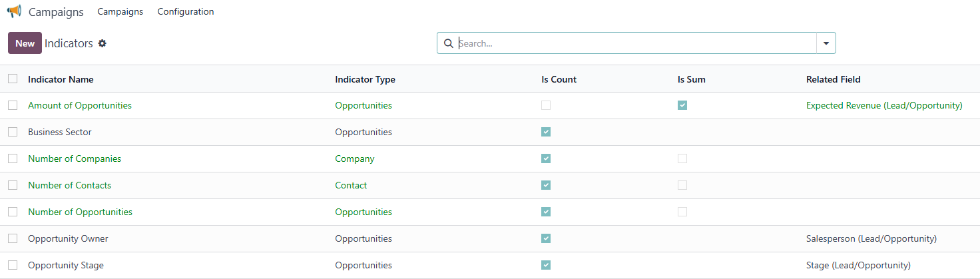The height and width of the screenshot is (279, 980).
Task: Check the Opportunity Stage row checkbox
Action: 13,265
